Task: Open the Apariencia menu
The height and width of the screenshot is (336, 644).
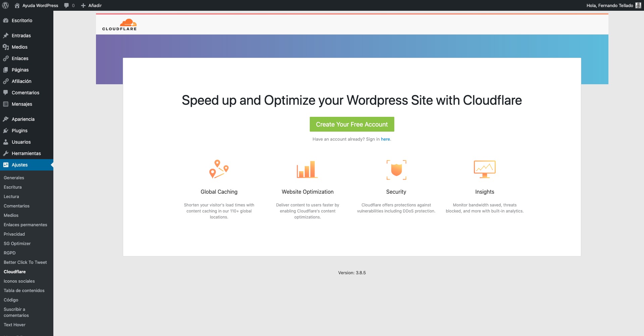Action: pyautogui.click(x=23, y=119)
